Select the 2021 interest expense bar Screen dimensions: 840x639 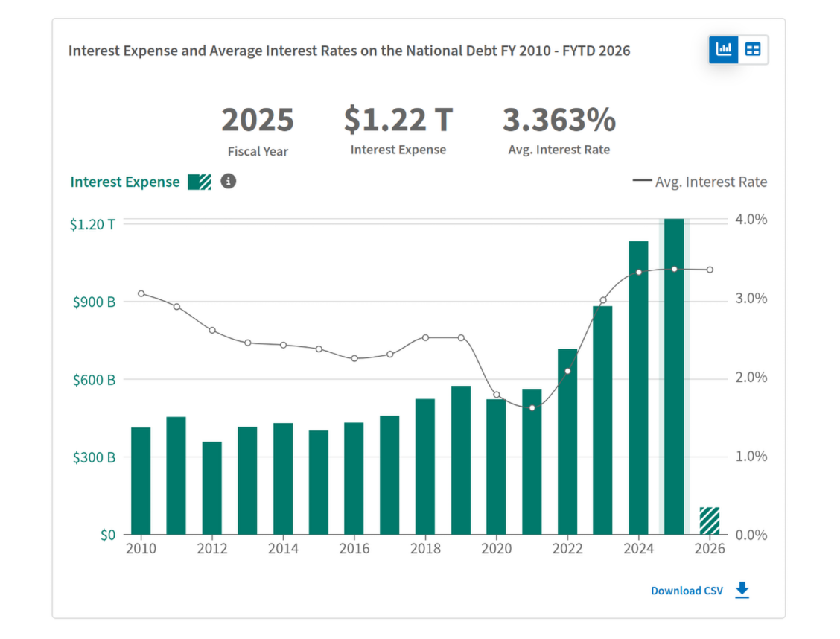tap(532, 462)
